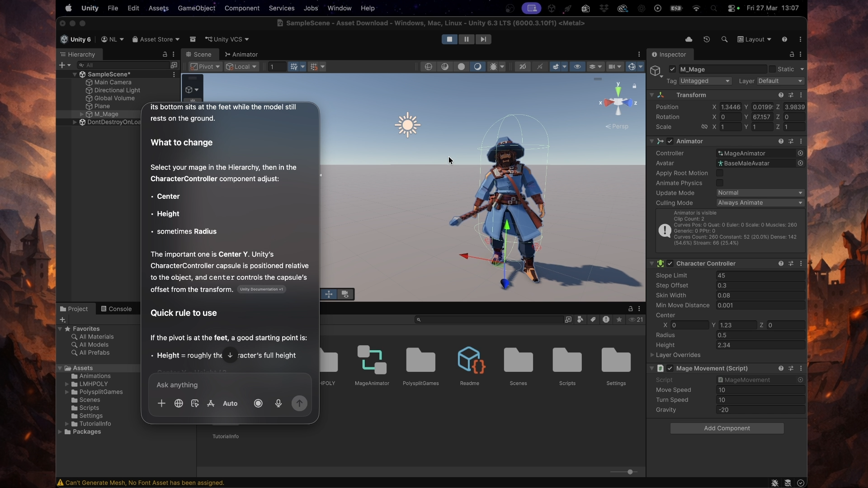Open the Layer dropdown showing Default
Viewport: 868px width, 488px height.
(780, 81)
